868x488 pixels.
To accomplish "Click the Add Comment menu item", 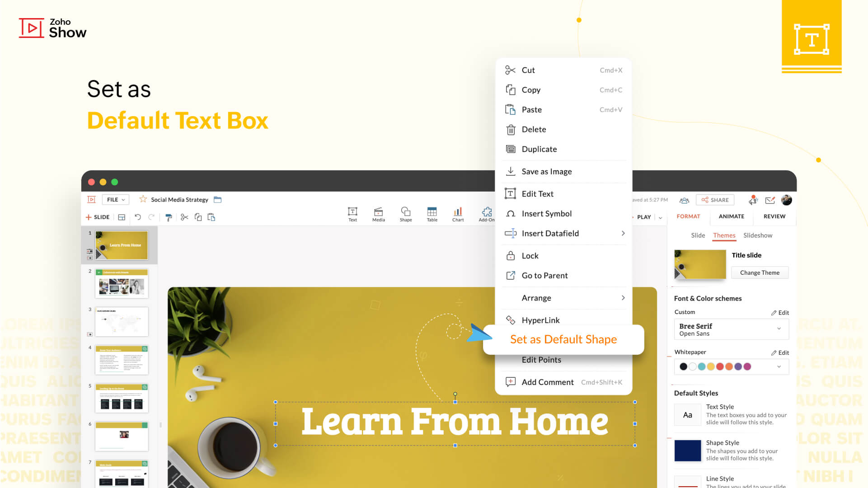I will click(x=547, y=381).
